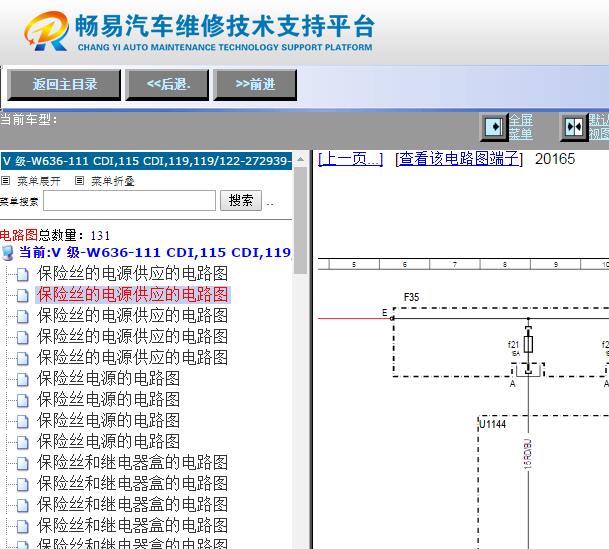Open the fifth 保险丝的电源供应的电路图 item
Image resolution: width=609 pixels, height=549 pixels.
click(x=132, y=358)
